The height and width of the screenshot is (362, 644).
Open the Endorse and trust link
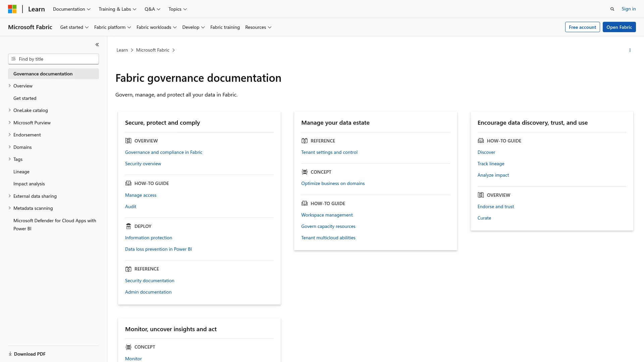tap(495, 206)
